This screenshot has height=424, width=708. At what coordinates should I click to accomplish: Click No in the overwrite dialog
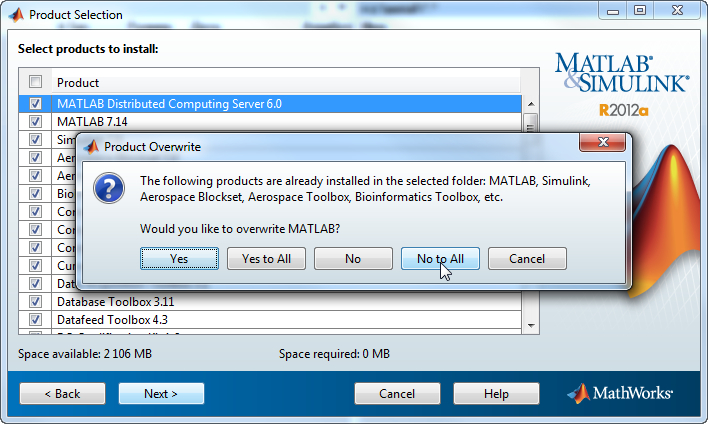353,259
